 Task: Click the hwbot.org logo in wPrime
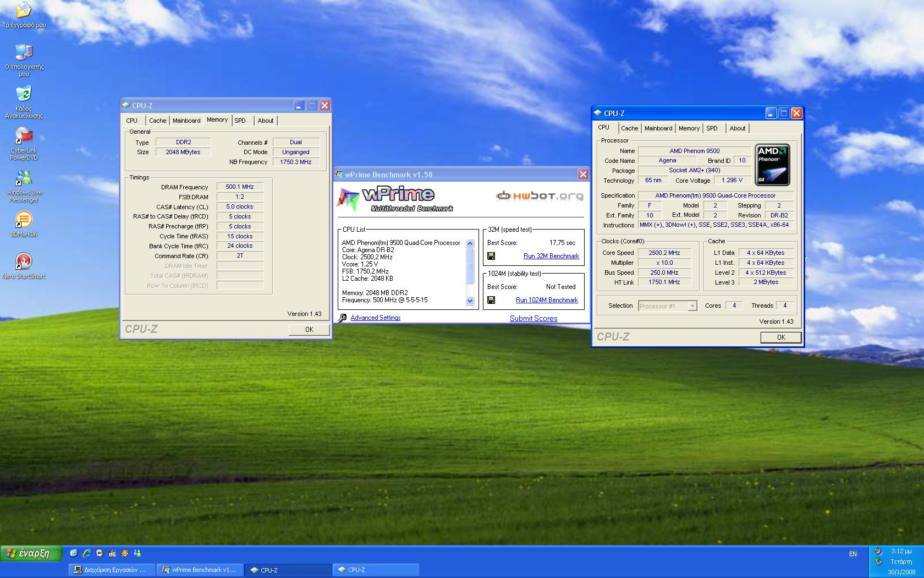[539, 195]
